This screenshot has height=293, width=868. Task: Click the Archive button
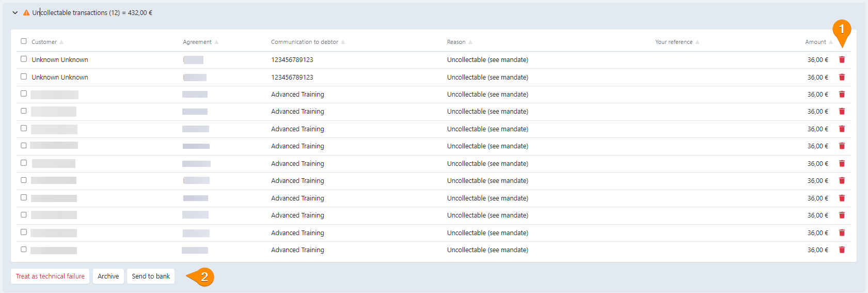point(108,276)
